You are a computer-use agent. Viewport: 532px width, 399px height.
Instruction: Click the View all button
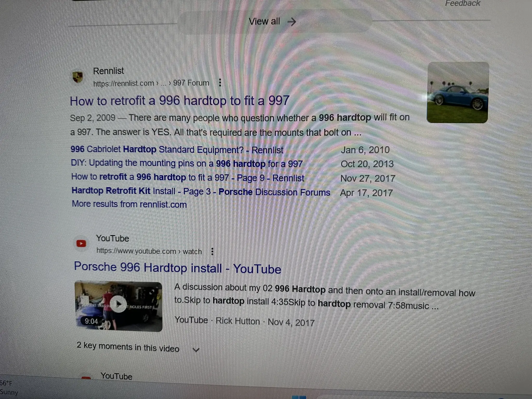coord(272,22)
